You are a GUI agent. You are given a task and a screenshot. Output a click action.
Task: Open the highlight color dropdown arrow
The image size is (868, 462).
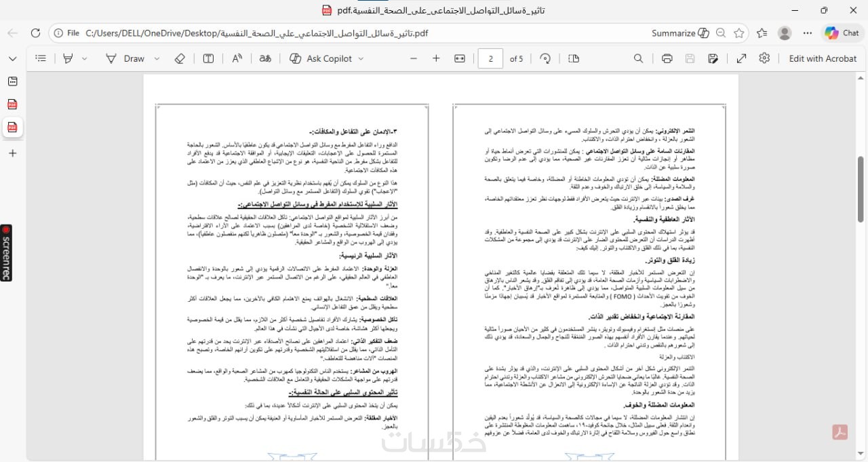(86, 58)
